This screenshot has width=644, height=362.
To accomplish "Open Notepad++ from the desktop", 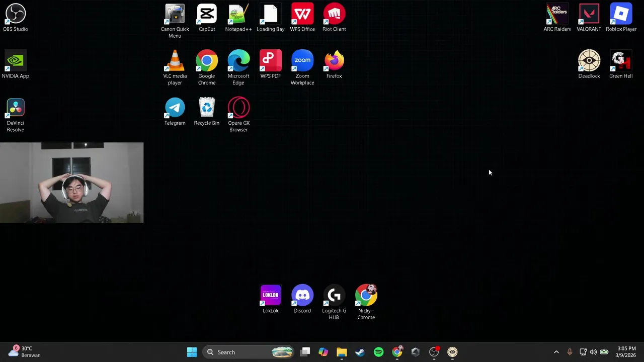I will click(x=238, y=18).
